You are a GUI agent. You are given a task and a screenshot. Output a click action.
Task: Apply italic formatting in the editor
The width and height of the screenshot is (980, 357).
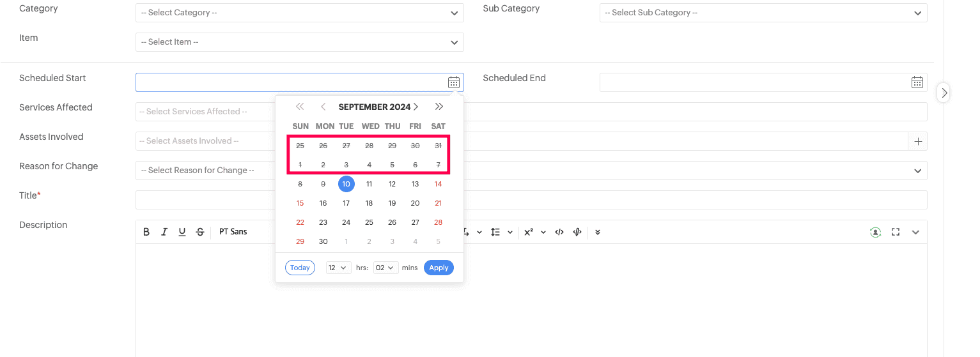(x=164, y=232)
